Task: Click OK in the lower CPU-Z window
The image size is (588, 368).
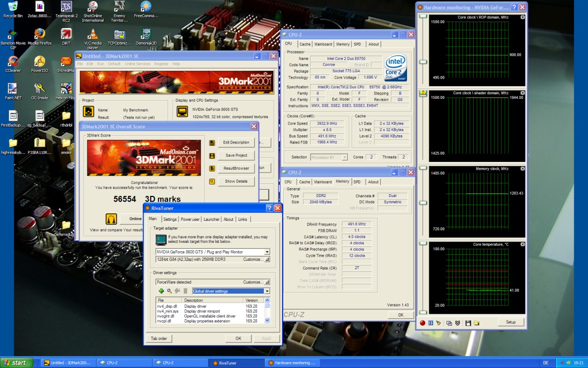Action: click(401, 315)
